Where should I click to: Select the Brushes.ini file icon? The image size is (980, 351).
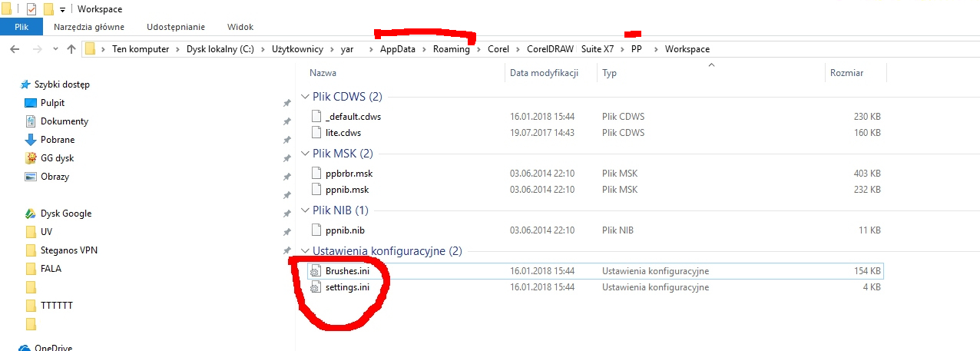pos(314,271)
